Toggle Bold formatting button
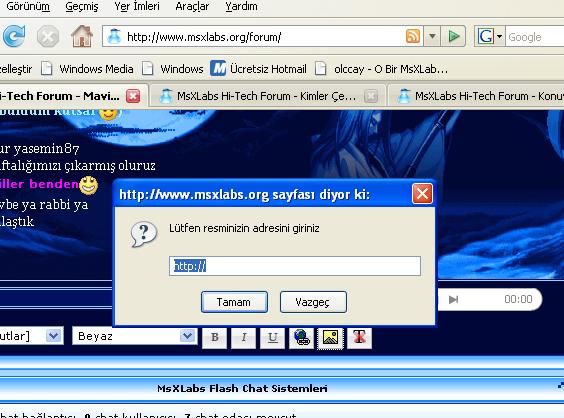This screenshot has width=564, height=418. (215, 337)
